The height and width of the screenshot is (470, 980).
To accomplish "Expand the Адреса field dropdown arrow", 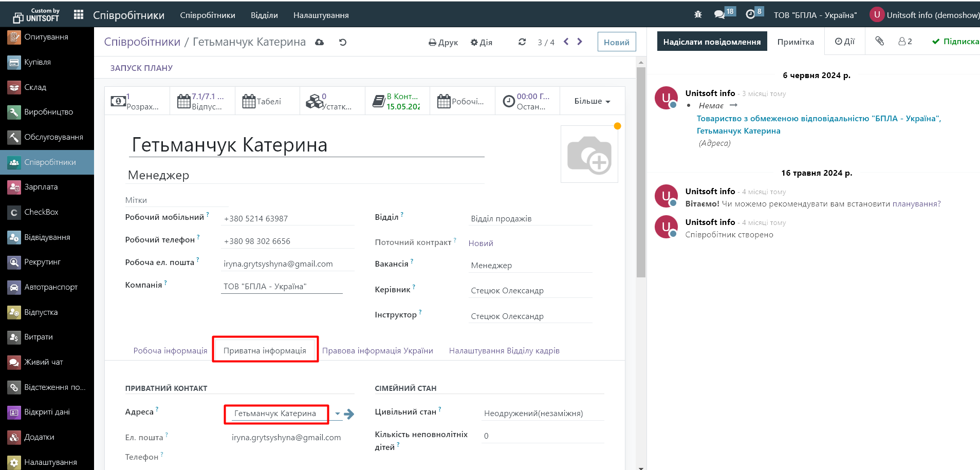I will [x=338, y=413].
